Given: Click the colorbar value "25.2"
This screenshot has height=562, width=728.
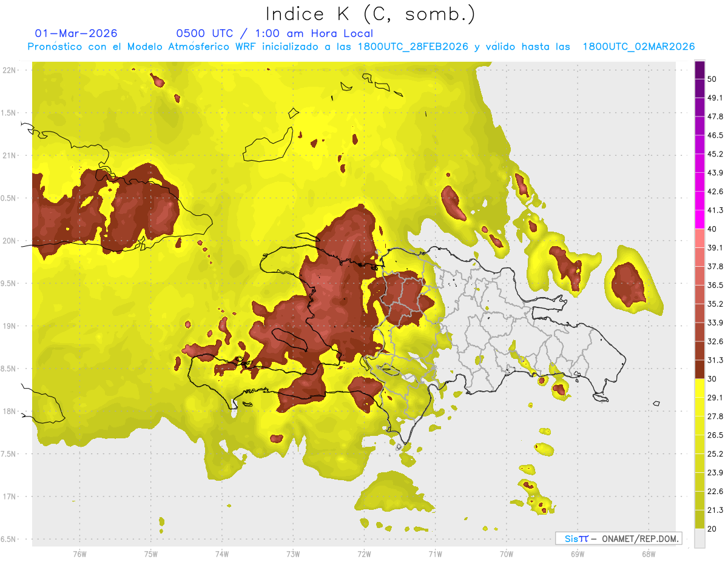Looking at the screenshot, I should 715,454.
